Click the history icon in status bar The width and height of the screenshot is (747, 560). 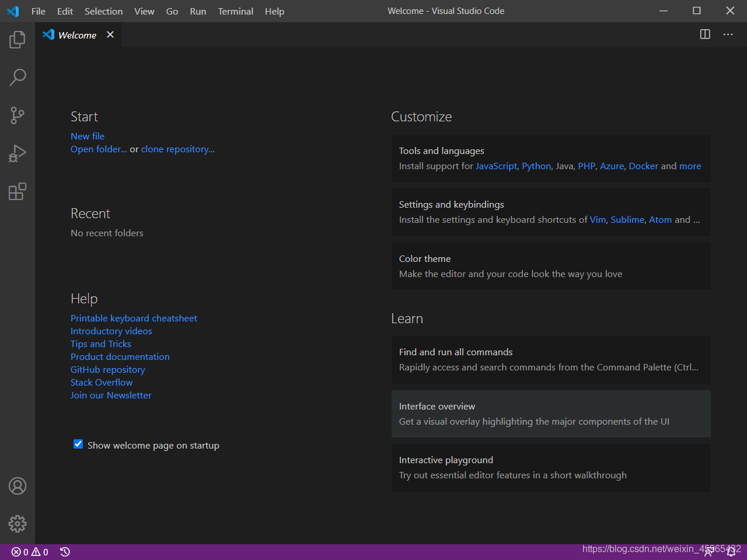[x=65, y=552]
